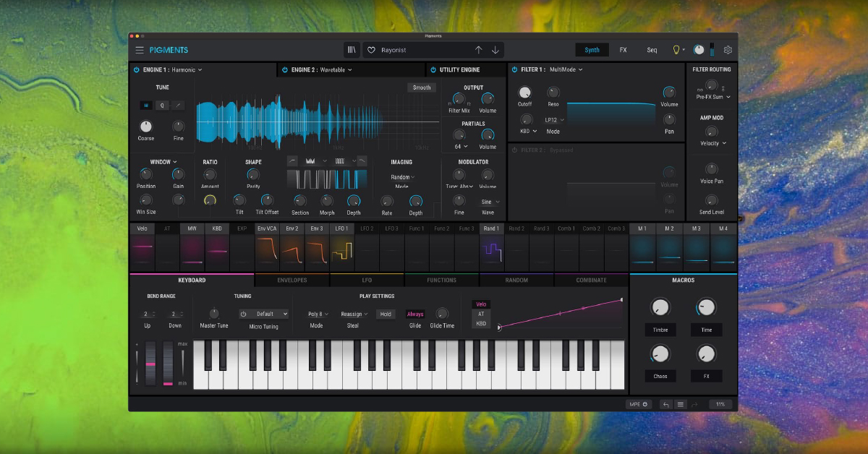This screenshot has width=868, height=454.
Task: Open Pigments settings with the gear icon
Action: [x=728, y=49]
